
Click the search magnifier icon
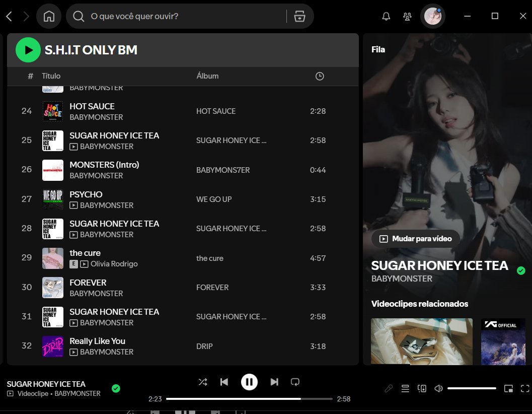pos(79,16)
